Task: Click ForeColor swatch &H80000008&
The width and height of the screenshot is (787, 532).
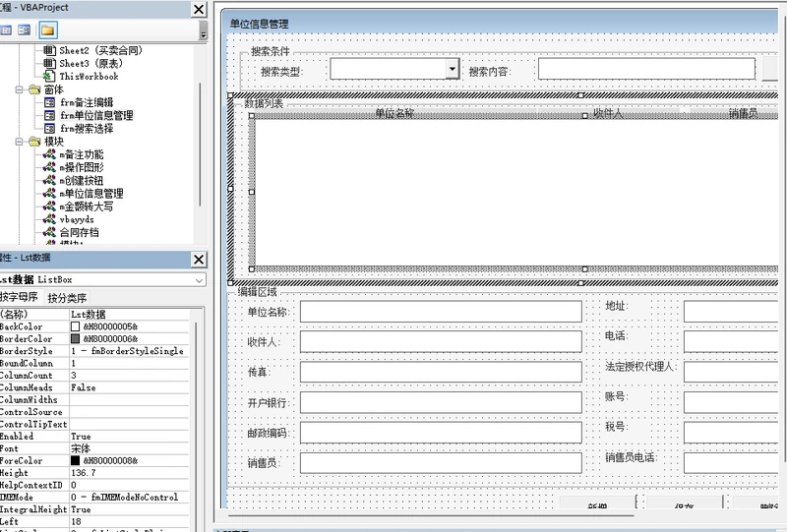Action: coord(76,461)
